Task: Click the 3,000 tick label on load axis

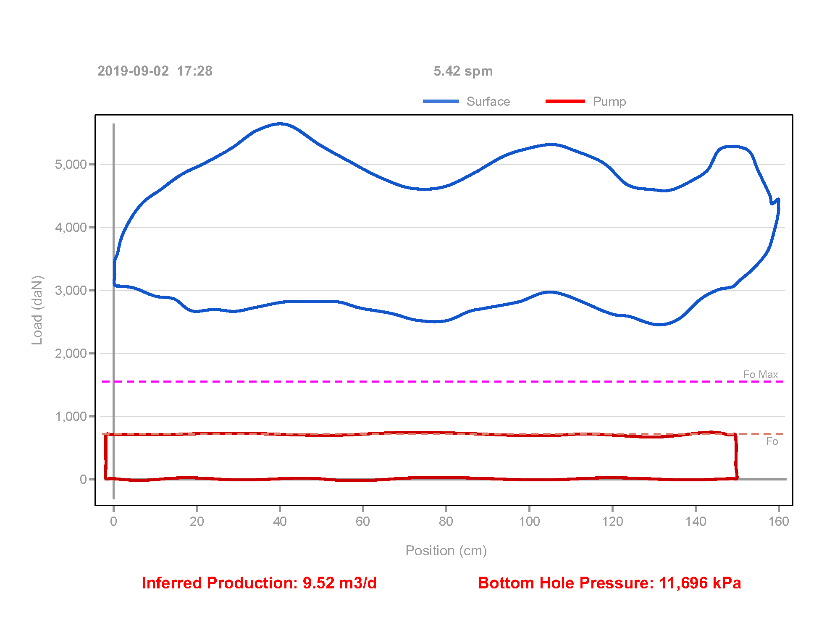Action: click(71, 290)
